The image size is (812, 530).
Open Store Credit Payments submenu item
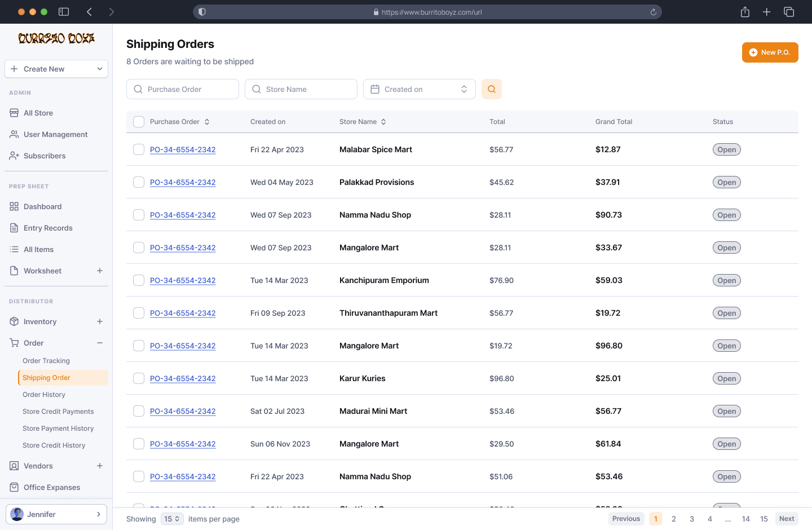(x=58, y=412)
